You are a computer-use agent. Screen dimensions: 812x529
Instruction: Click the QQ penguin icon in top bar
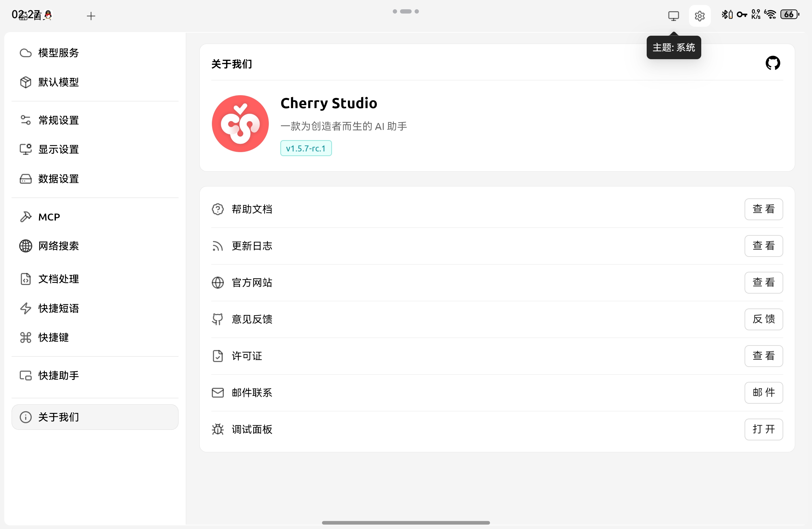tap(48, 15)
